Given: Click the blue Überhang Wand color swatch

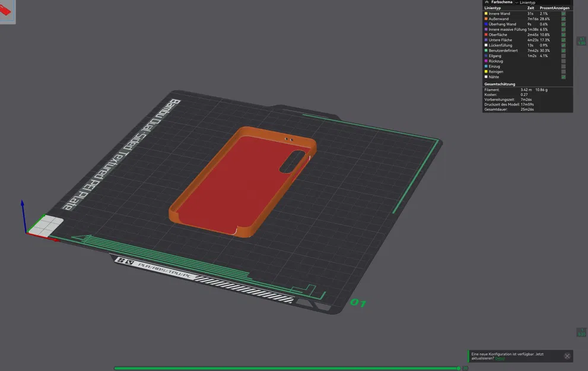Looking at the screenshot, I should click(x=486, y=24).
